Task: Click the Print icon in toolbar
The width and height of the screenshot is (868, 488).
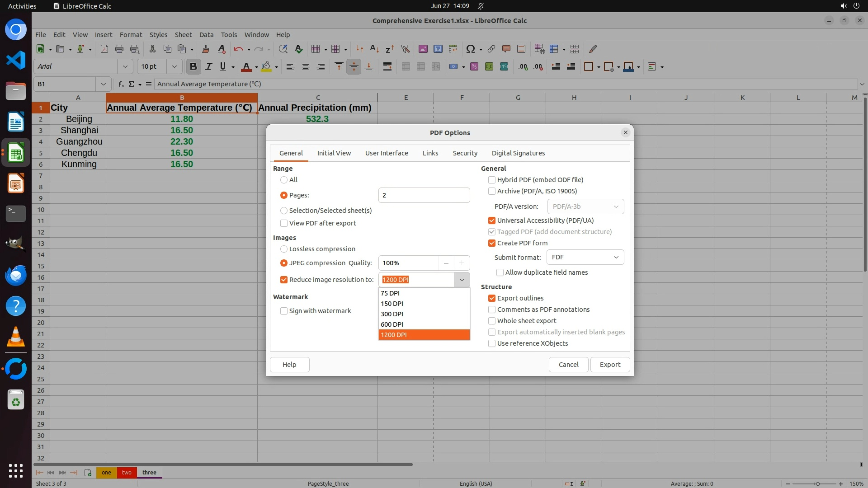Action: (119, 49)
